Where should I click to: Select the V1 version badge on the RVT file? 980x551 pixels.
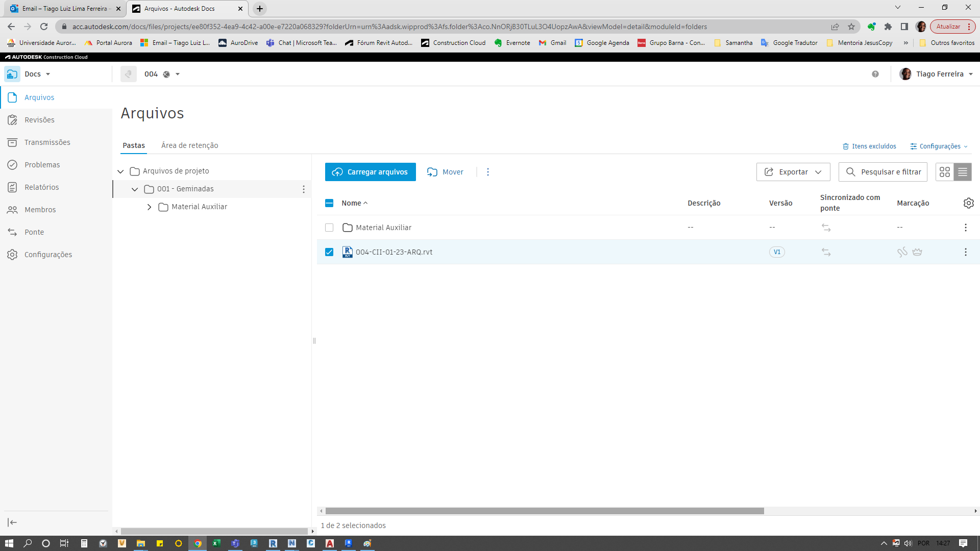pos(777,252)
